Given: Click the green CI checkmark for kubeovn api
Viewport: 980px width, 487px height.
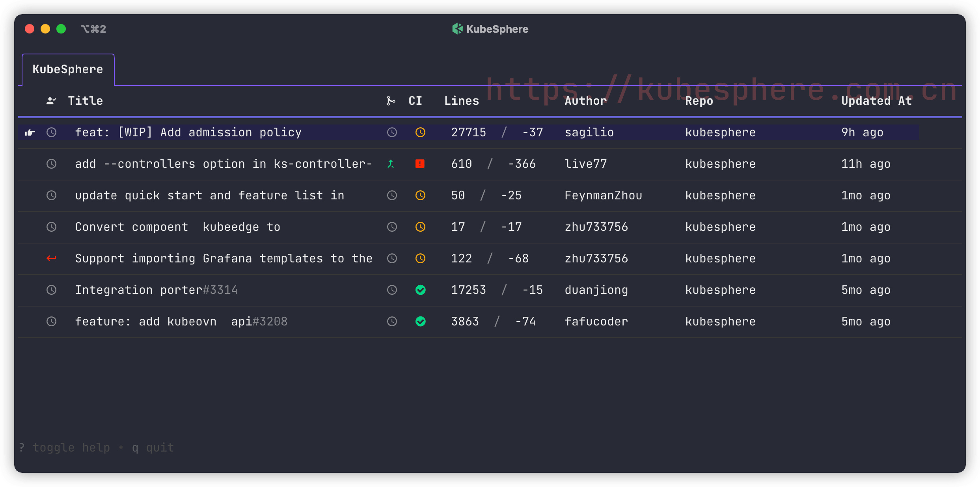Looking at the screenshot, I should click(x=420, y=322).
